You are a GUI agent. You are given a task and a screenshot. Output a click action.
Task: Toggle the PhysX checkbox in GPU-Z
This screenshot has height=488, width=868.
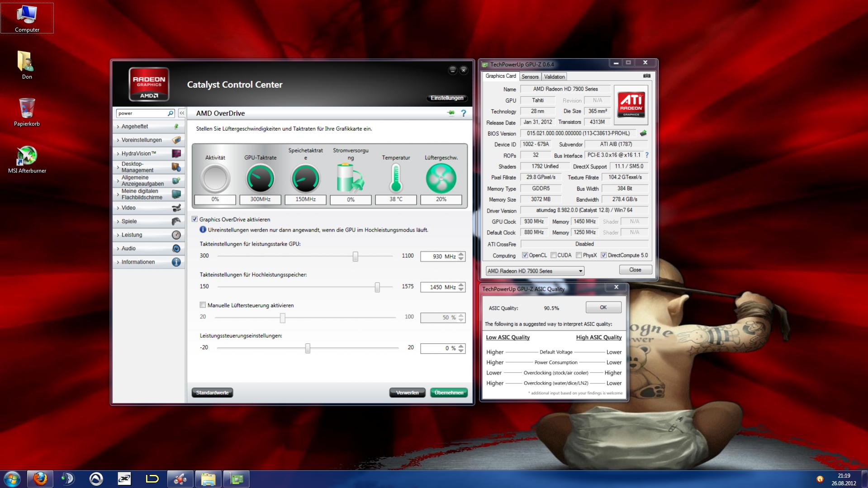pos(579,256)
